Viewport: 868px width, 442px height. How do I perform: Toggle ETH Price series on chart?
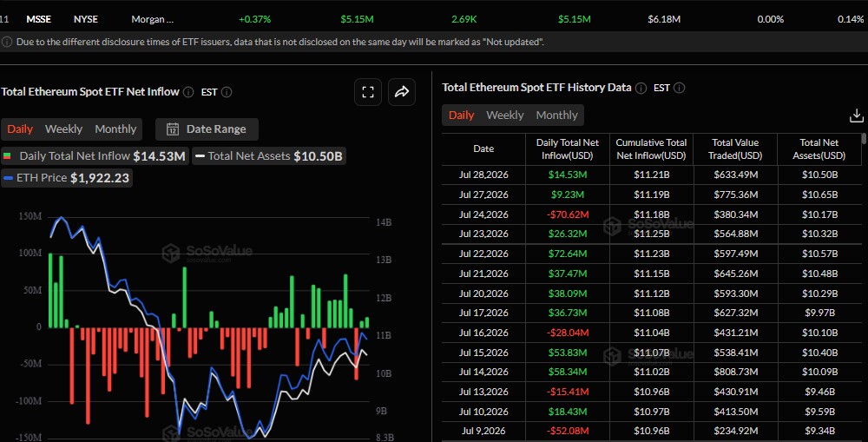coord(67,178)
